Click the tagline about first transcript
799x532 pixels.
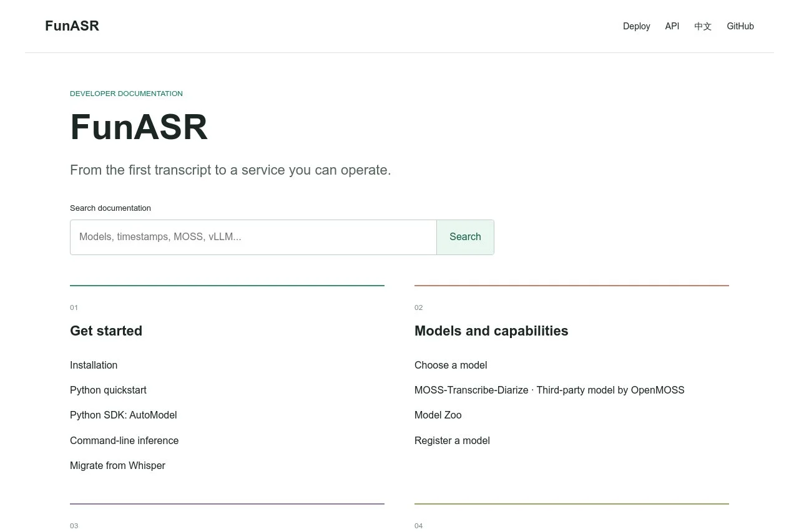[230, 170]
